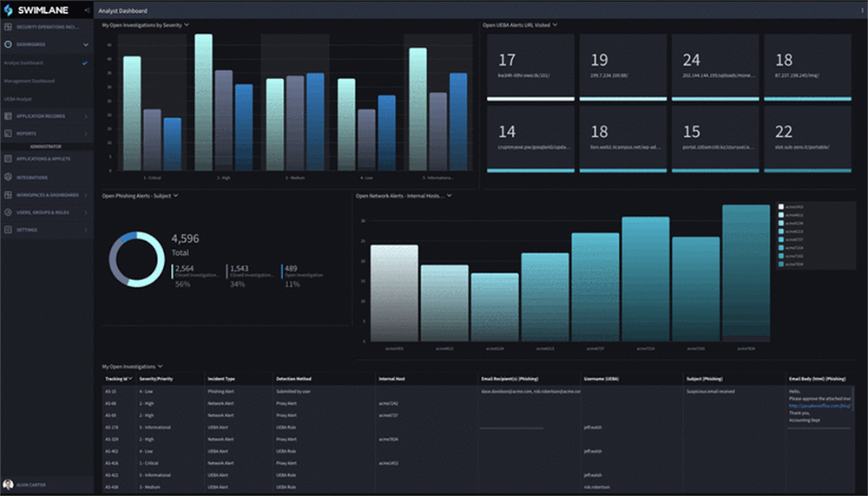Click the 2,564 closed investigation stat
The image size is (868, 496).
click(194, 276)
